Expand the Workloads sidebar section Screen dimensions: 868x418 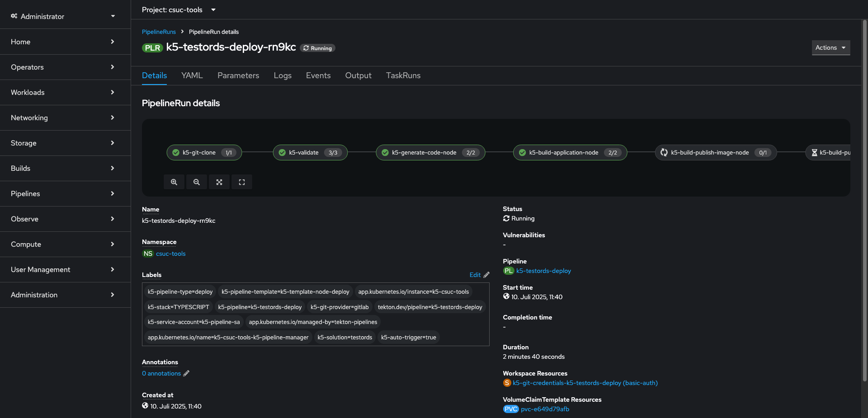66,92
